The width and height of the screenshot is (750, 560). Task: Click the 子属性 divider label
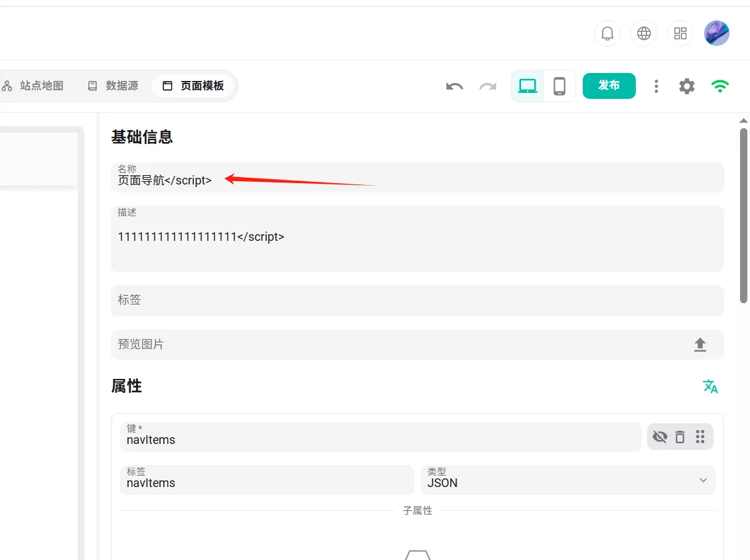coord(417,511)
